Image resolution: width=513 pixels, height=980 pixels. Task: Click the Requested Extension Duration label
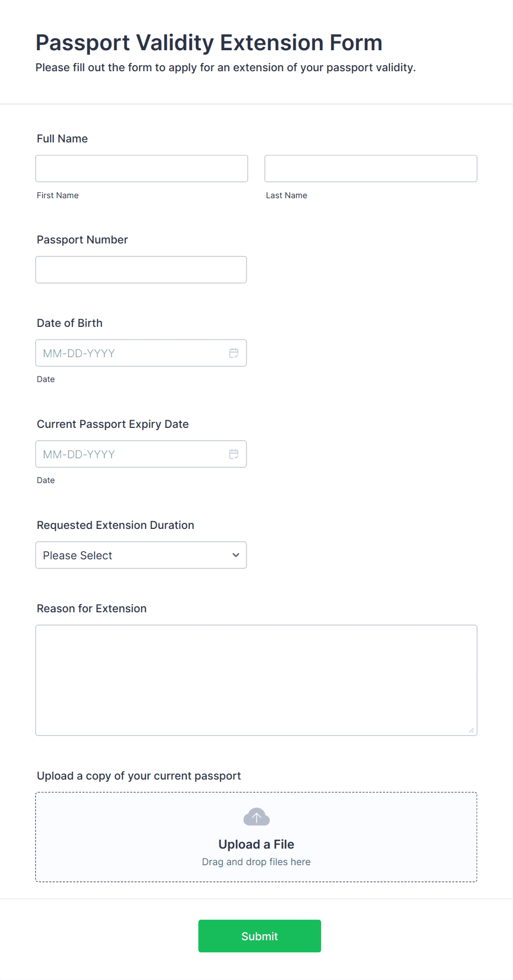[115, 526]
